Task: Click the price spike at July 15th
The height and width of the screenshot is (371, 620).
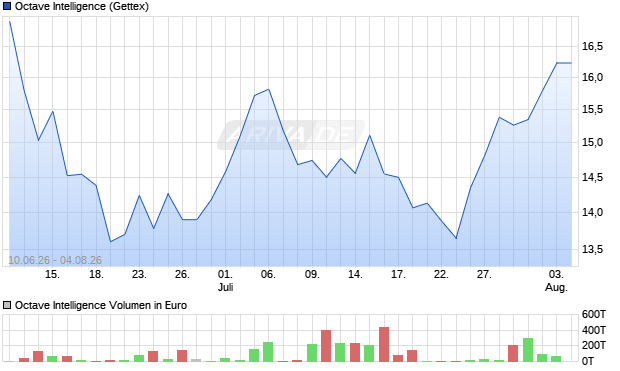Action: (x=369, y=136)
